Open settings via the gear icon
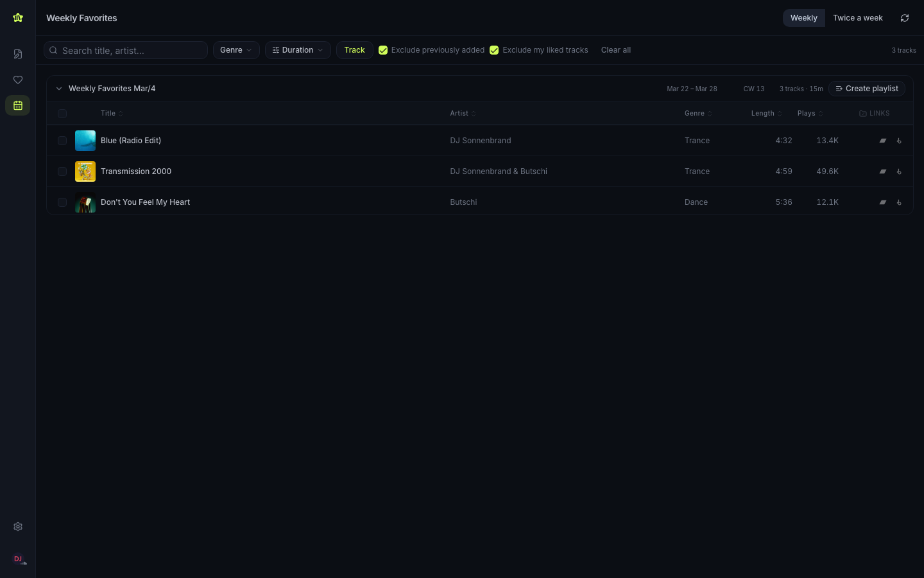Viewport: 924px width, 578px height. pos(18,527)
